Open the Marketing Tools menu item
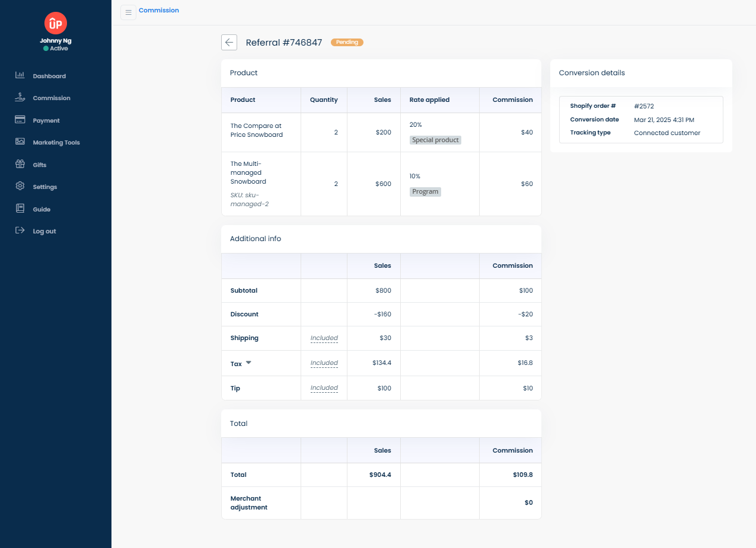Image resolution: width=756 pixels, height=548 pixels. (x=56, y=143)
